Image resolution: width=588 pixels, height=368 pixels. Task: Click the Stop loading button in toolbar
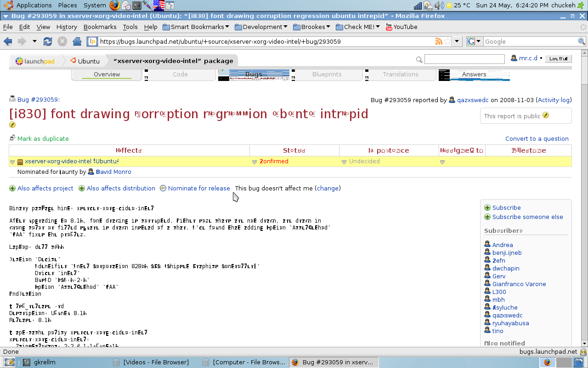(x=62, y=41)
